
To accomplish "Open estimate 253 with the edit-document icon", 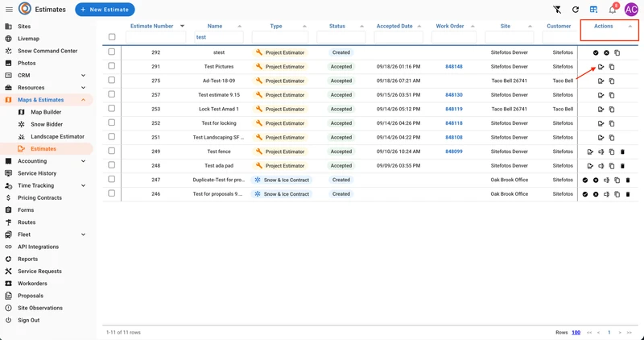I will tap(601, 110).
